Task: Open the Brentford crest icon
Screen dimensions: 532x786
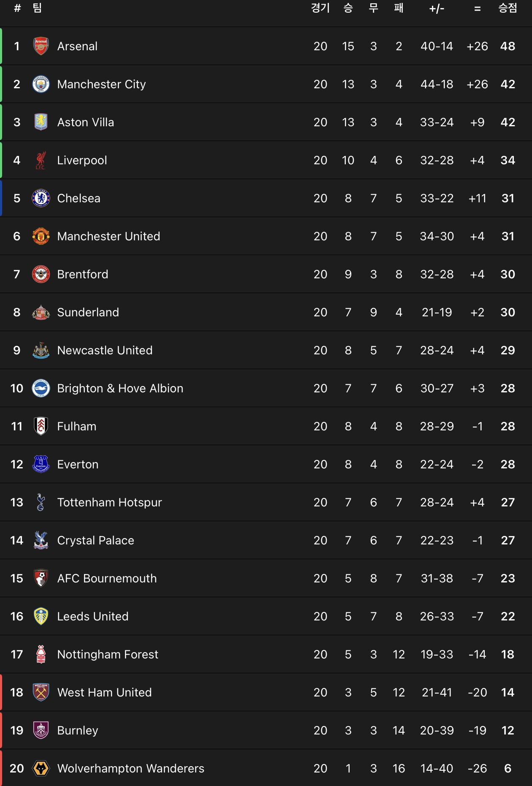Action: [41, 274]
